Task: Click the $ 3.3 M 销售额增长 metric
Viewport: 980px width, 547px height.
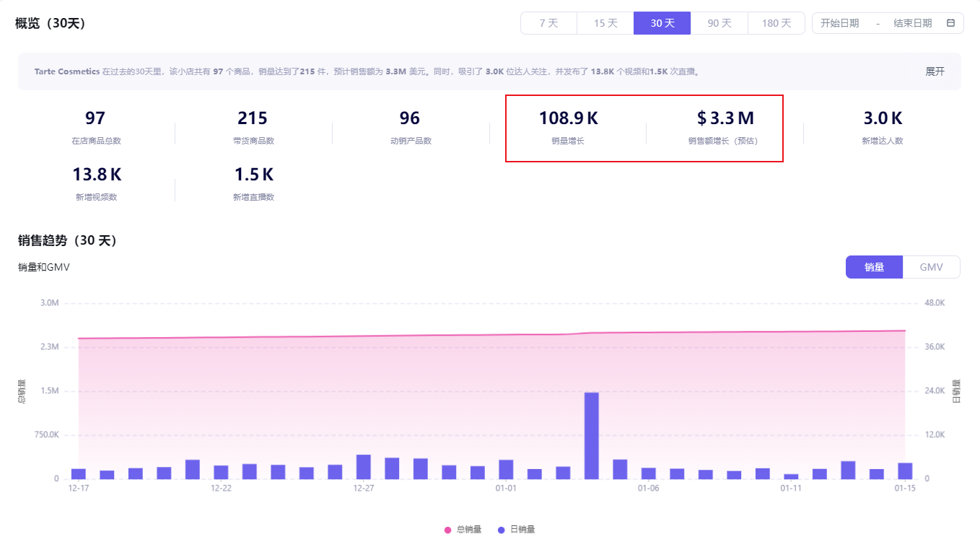Action: coord(725,126)
